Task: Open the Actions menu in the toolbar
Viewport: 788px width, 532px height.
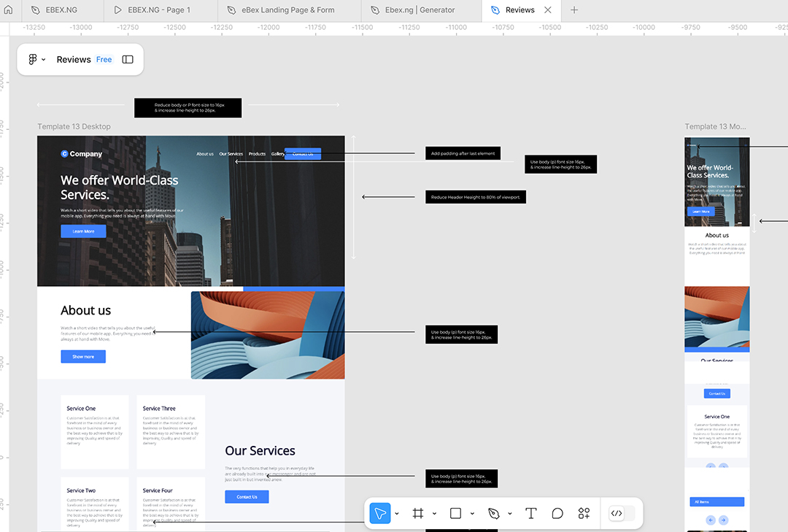Action: coord(584,514)
